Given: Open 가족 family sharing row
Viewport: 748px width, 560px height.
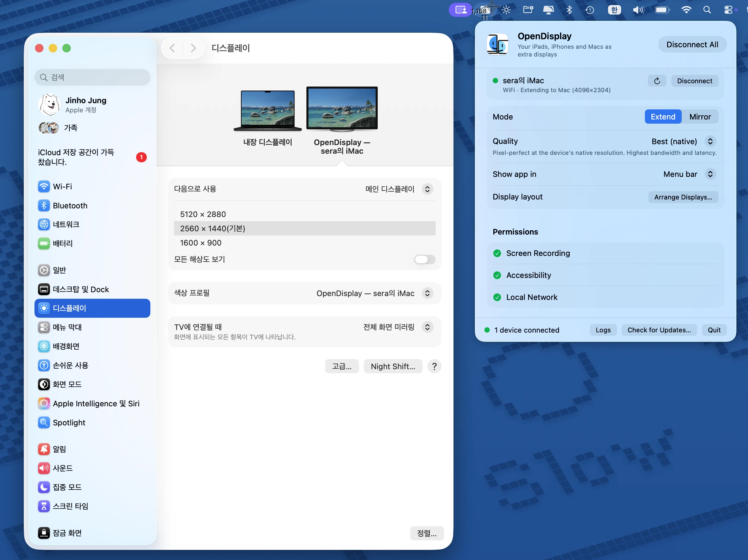Looking at the screenshot, I should click(92, 128).
